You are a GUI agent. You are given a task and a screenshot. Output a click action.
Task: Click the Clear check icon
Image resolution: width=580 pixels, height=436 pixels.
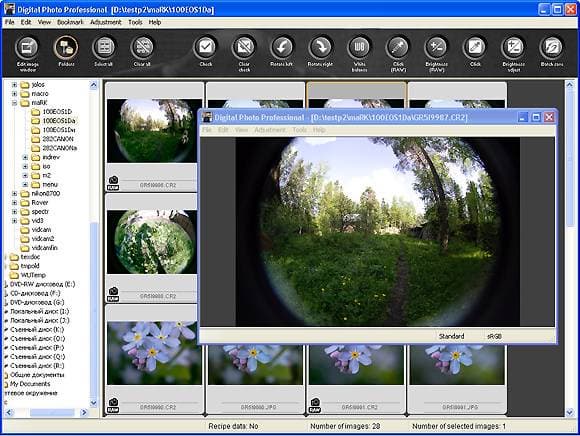(x=244, y=48)
